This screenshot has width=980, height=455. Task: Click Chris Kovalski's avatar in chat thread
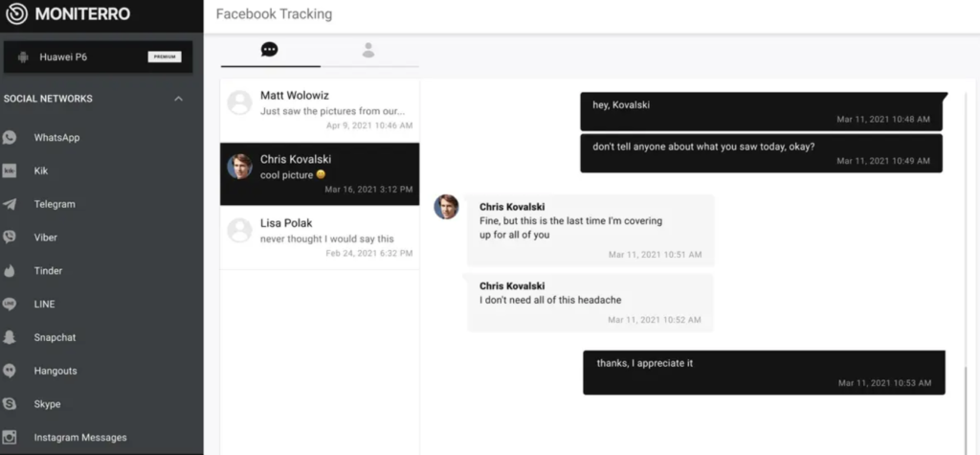point(446,207)
